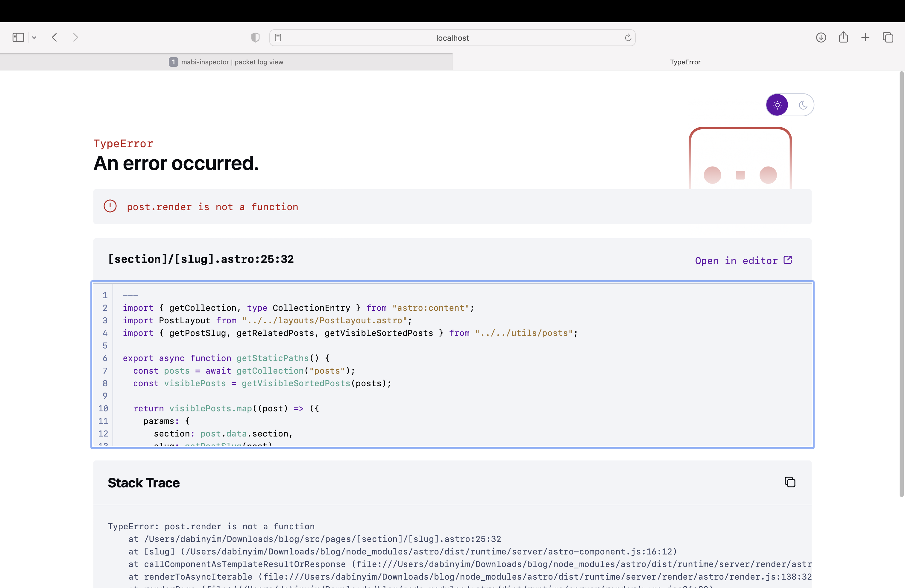Go forward with the forward arrow
Viewport: 905px width, 588px height.
pos(75,37)
